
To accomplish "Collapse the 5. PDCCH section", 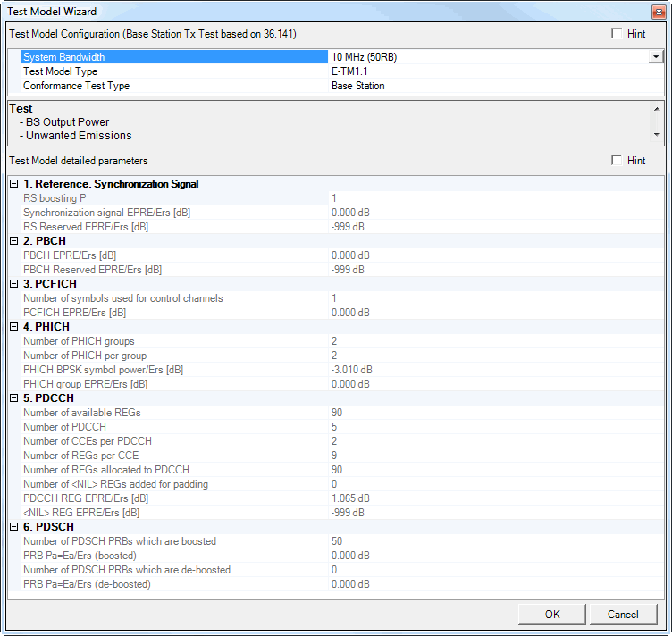I will click(13, 397).
